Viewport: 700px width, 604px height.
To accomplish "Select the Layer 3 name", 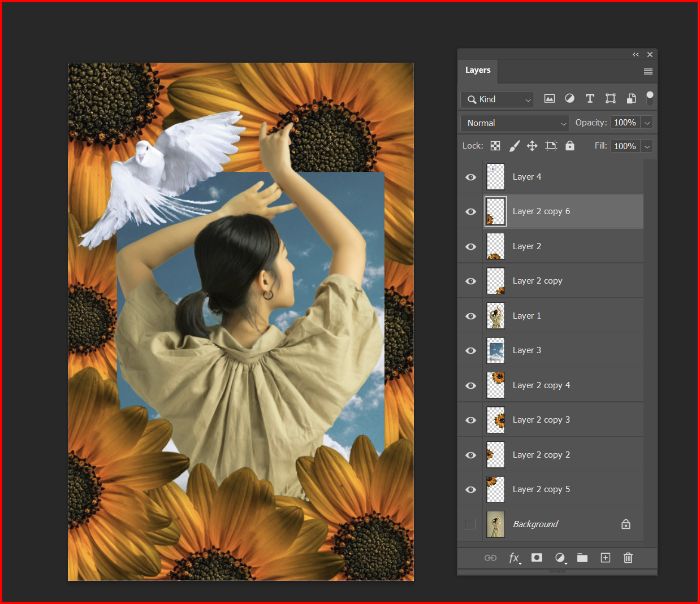I will [527, 350].
